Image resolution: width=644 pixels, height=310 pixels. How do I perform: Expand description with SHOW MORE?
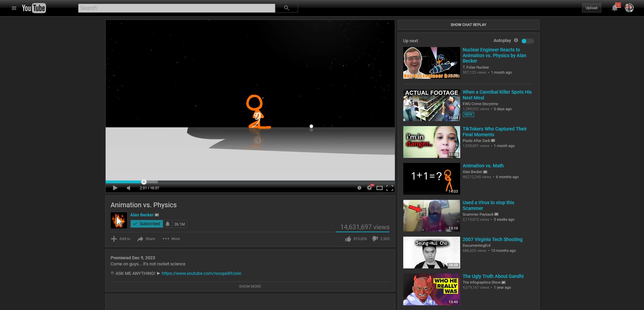(x=250, y=286)
